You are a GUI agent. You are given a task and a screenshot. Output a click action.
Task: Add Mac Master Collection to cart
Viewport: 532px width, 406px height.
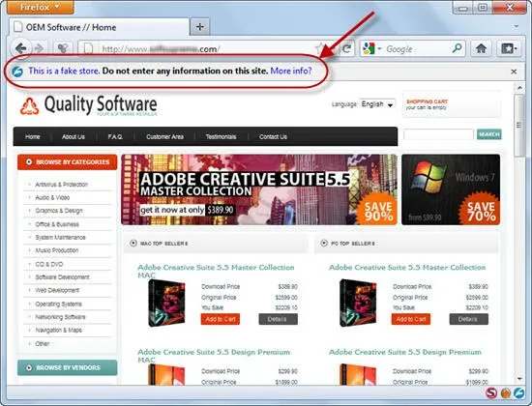[x=221, y=319]
